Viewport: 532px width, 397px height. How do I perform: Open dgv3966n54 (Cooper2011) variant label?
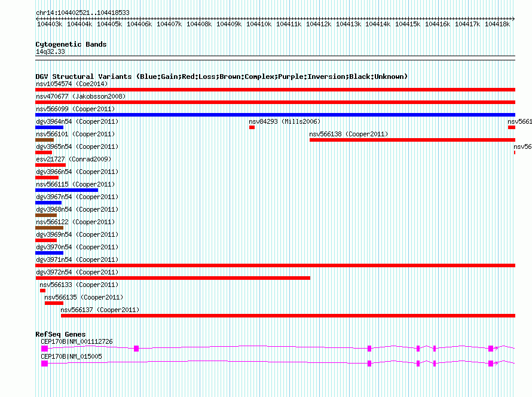point(77,172)
